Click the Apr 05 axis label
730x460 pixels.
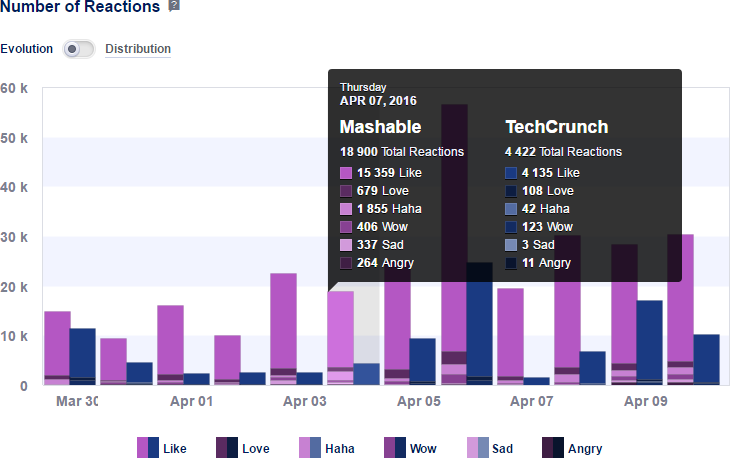point(419,401)
